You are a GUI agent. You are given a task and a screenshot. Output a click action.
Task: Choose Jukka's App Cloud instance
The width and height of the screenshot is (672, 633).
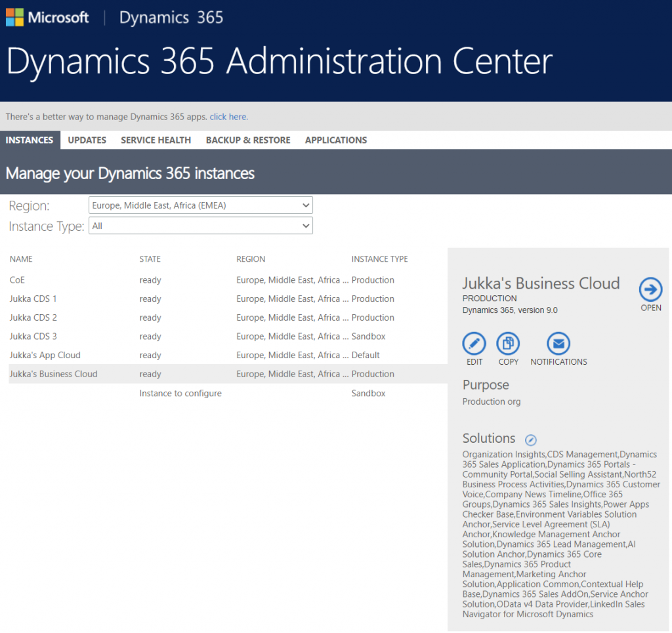pyautogui.click(x=228, y=356)
